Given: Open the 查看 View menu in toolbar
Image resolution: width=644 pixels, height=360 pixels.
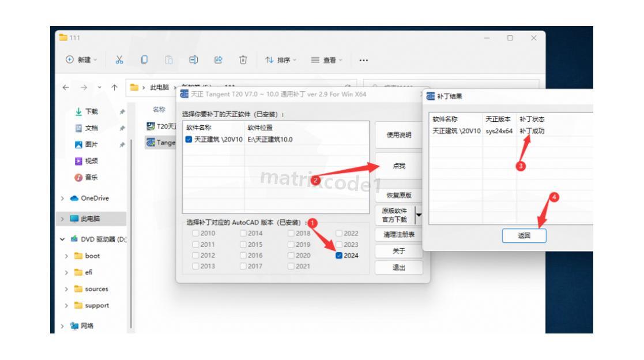Looking at the screenshot, I should coord(326,60).
